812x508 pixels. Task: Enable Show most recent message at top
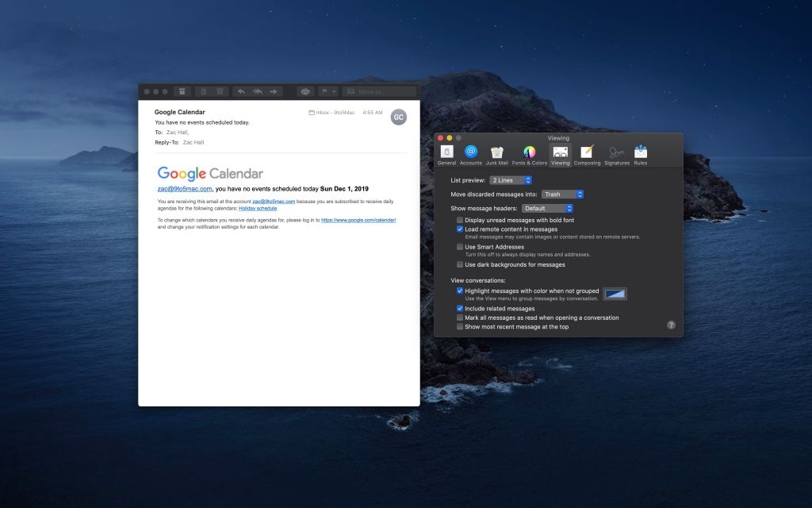[459, 326]
